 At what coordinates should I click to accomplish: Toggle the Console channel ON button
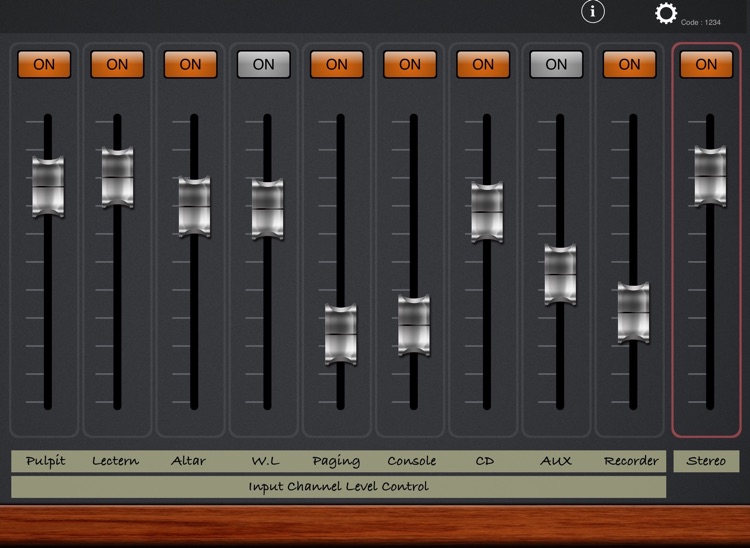(410, 65)
